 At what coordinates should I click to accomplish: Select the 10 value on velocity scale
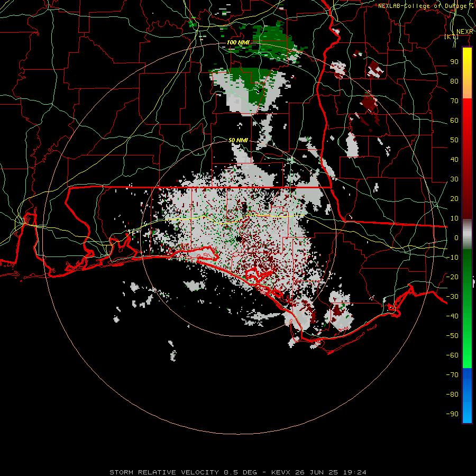point(454,218)
